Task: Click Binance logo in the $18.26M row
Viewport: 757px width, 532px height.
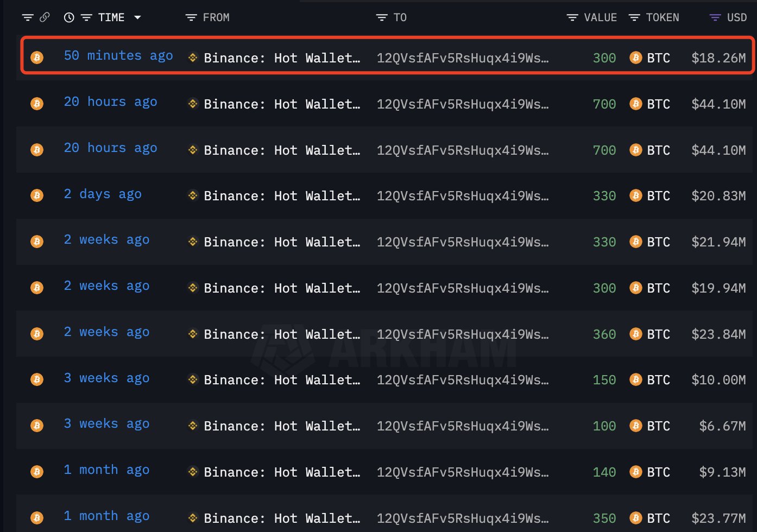Action: point(193,57)
